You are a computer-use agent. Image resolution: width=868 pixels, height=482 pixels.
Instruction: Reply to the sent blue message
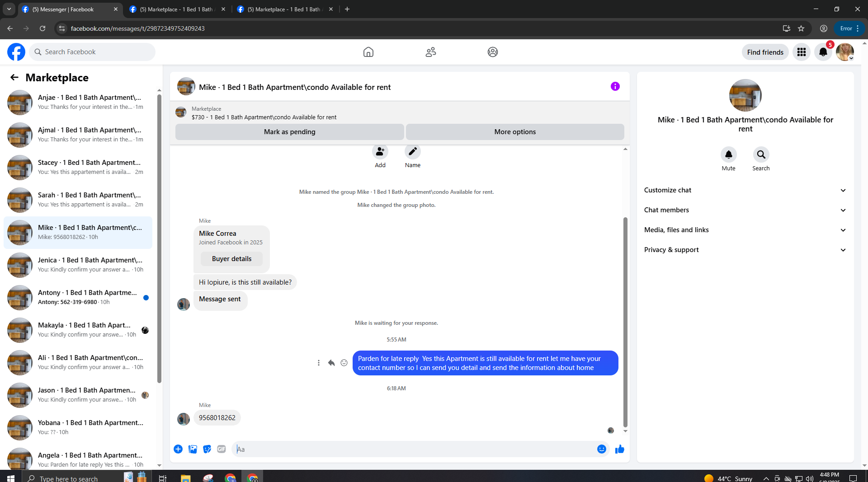(x=331, y=363)
